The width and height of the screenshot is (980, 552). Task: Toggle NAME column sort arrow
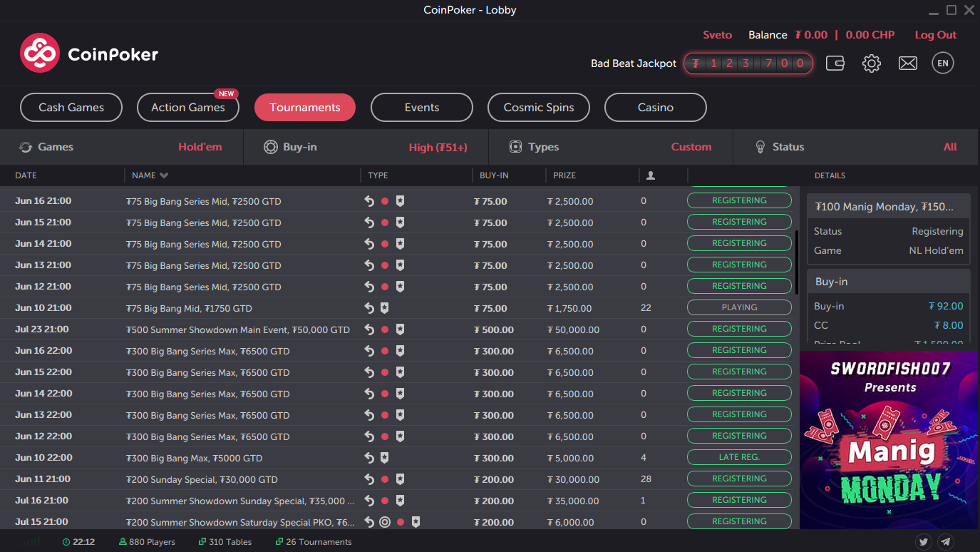164,175
